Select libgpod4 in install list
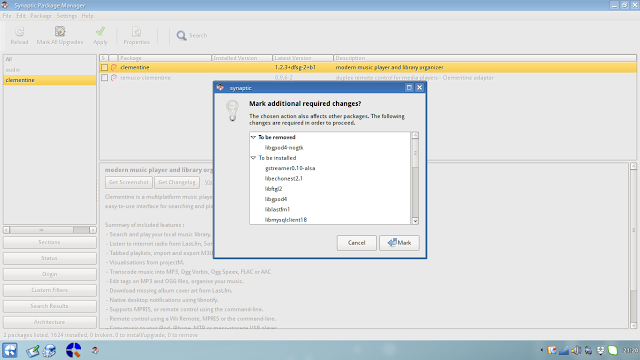This screenshot has height=360, width=640. (x=276, y=199)
